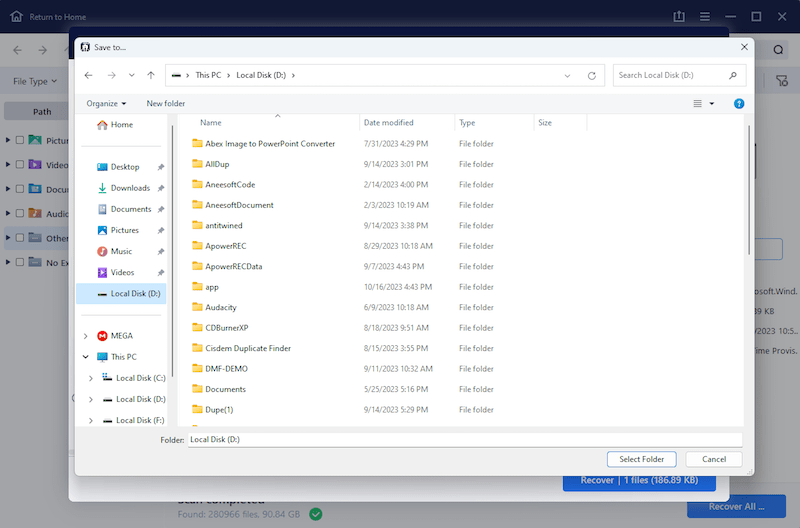Tick the Videos category checkbox
The height and width of the screenshot is (528, 800).
coord(20,164)
